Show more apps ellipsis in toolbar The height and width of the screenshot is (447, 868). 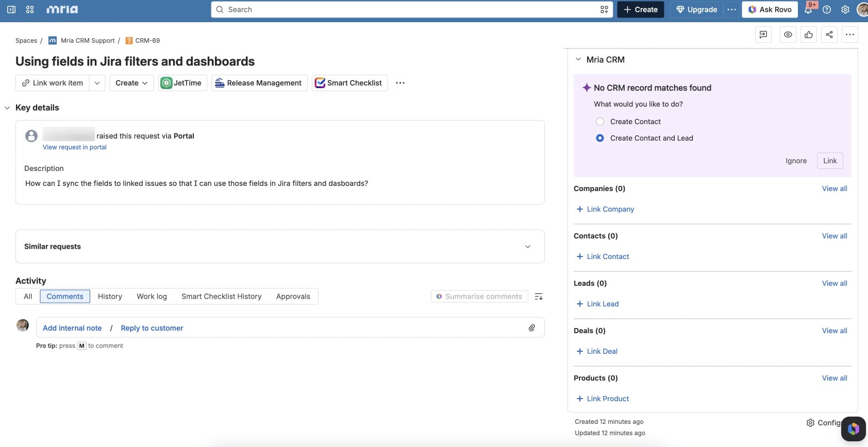coord(400,83)
